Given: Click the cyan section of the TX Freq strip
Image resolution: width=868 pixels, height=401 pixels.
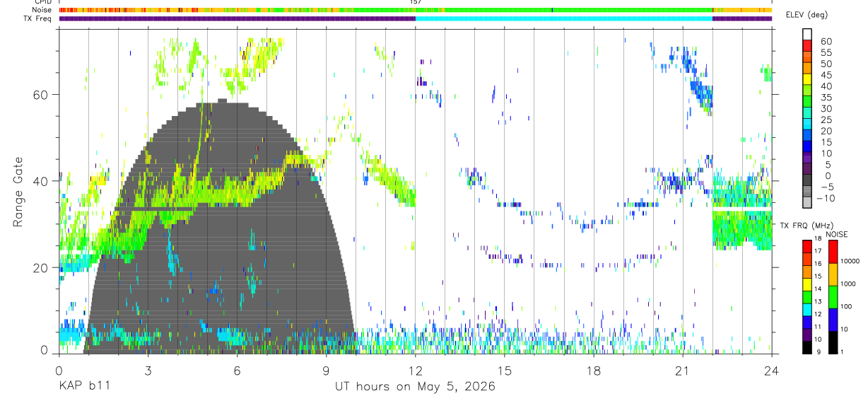Looking at the screenshot, I should point(563,18).
